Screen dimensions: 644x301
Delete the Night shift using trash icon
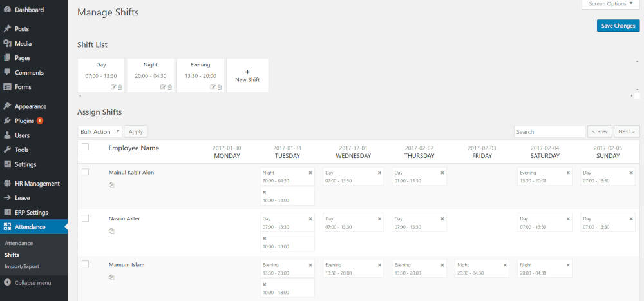pos(170,87)
